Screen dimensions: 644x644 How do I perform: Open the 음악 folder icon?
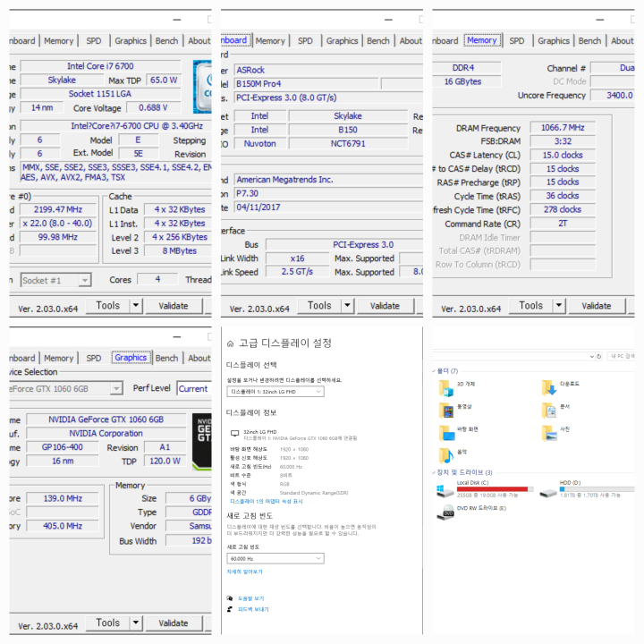(446, 455)
